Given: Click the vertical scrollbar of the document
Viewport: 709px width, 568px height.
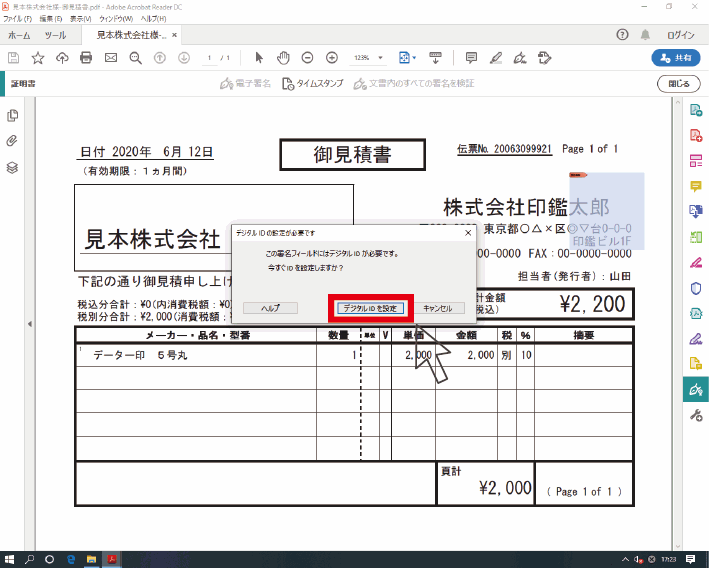Looking at the screenshot, I should 677,323.
